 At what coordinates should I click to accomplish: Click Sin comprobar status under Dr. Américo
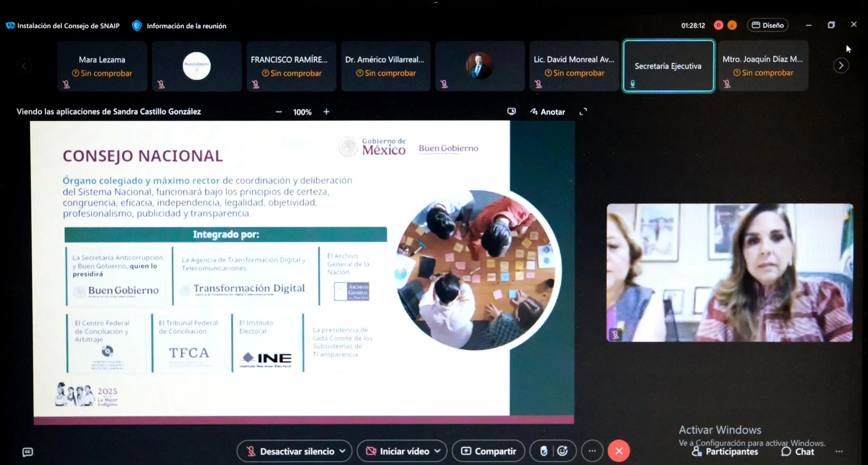click(x=386, y=73)
